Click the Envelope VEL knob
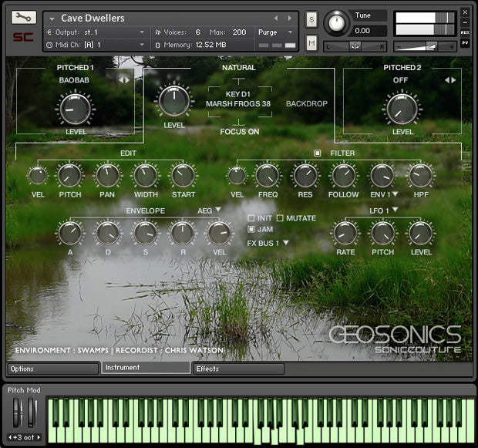 pyautogui.click(x=219, y=234)
